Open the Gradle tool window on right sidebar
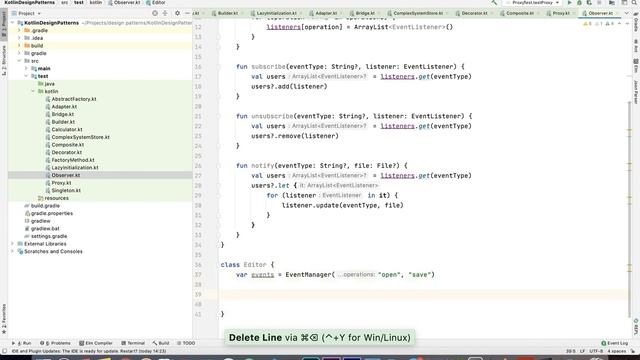This screenshot has height=360, width=640. [x=636, y=22]
